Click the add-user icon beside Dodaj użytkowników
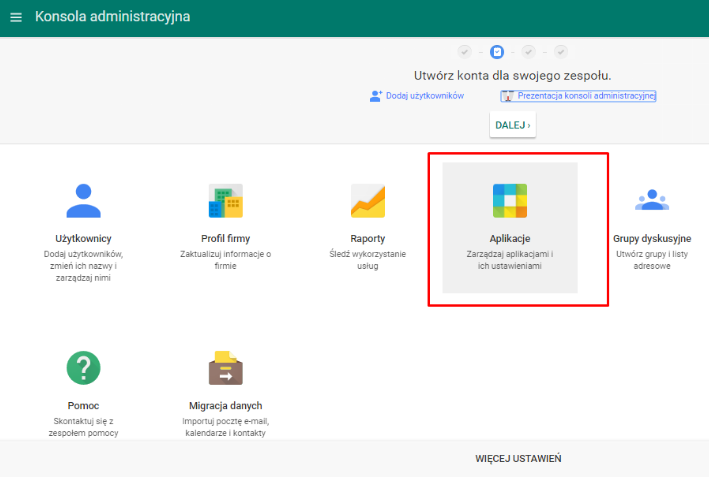The image size is (709, 478). [376, 96]
